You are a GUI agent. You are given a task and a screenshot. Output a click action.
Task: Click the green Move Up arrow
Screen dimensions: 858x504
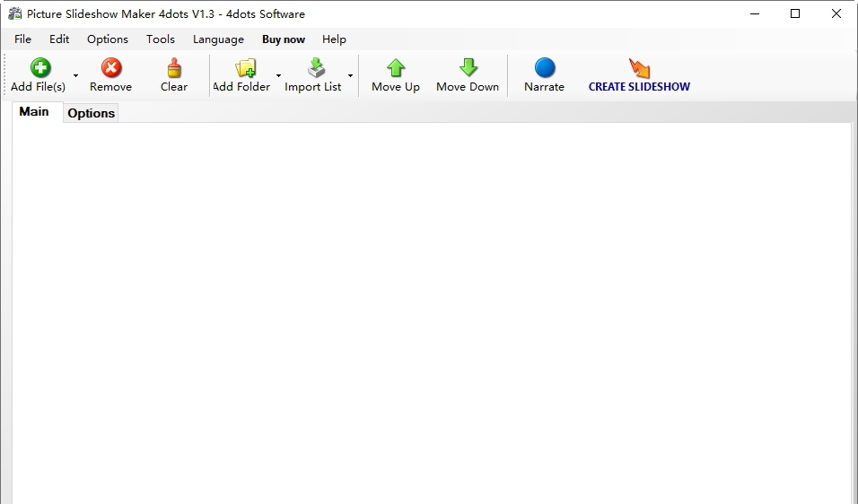point(396,68)
